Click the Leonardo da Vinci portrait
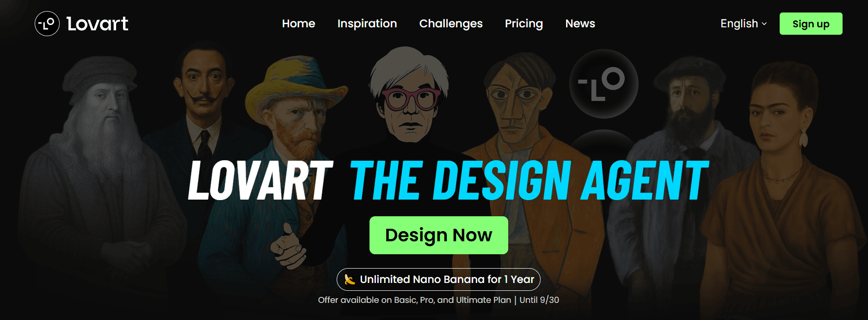 [x=99, y=185]
